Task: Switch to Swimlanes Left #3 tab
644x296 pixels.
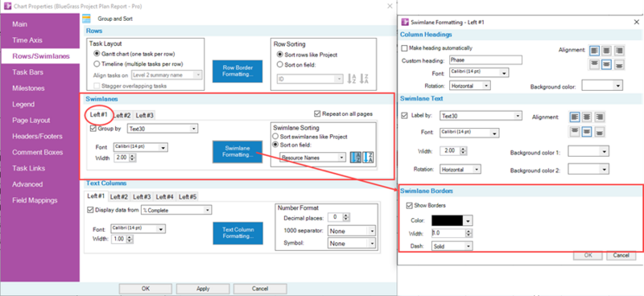Action: point(144,115)
